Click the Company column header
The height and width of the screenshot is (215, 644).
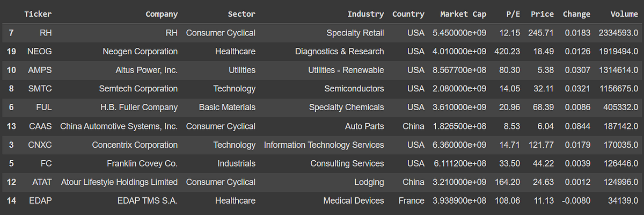(162, 15)
